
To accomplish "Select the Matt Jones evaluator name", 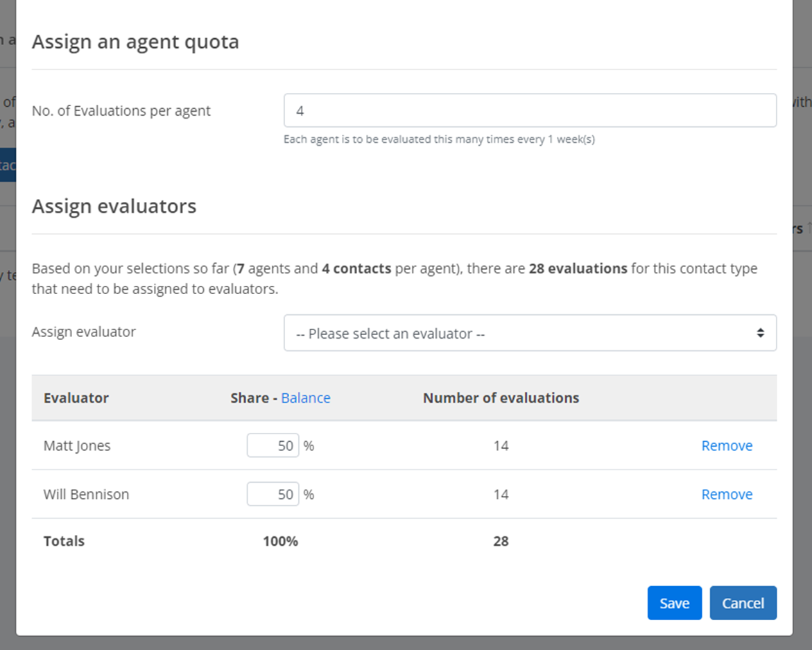I will 77,446.
